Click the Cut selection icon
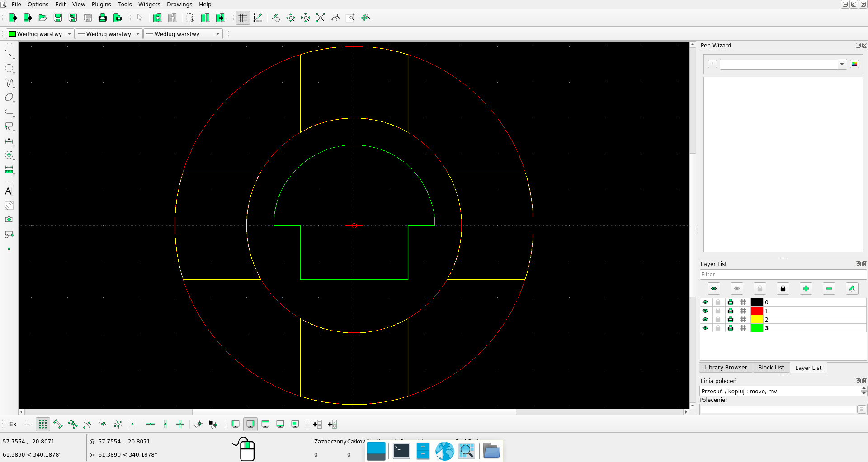Viewport: 868px width, 462px height. click(190, 18)
